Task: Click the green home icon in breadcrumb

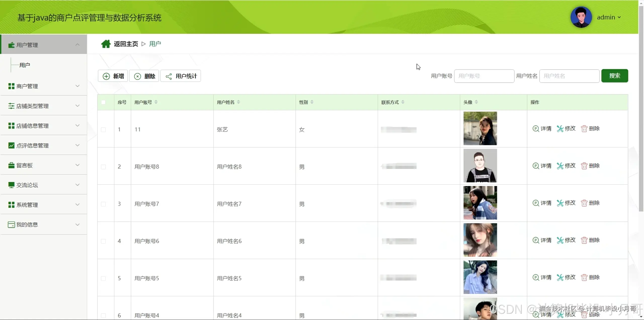Action: coord(106,44)
